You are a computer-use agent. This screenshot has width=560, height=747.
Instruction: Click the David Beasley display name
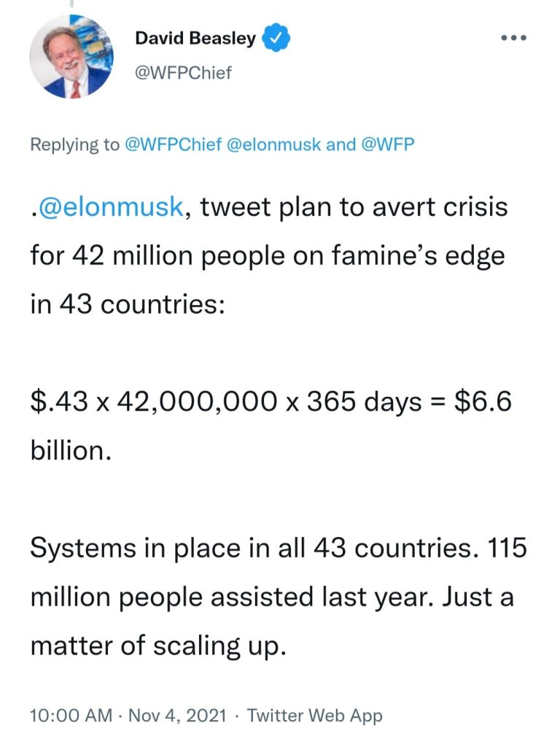coord(195,39)
